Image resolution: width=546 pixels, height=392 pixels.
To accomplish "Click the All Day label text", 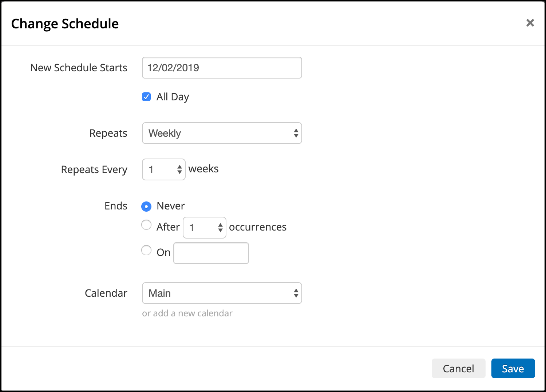I will [x=173, y=97].
